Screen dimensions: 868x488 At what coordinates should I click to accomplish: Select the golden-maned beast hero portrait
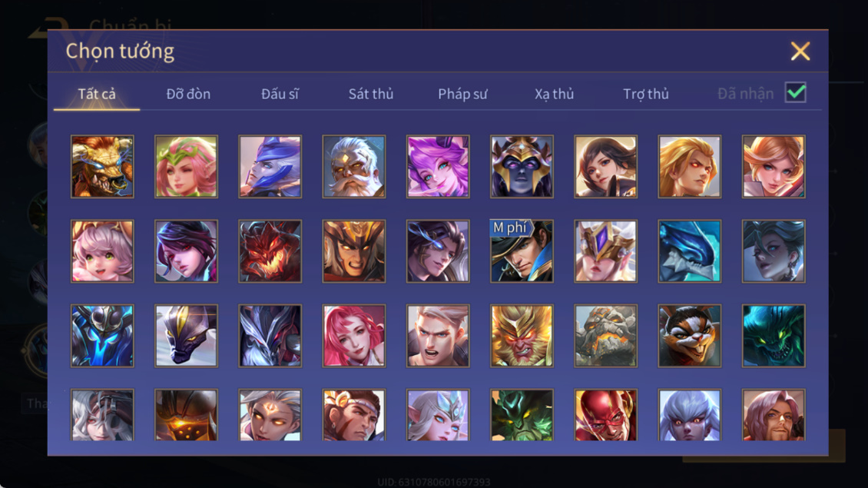[102, 167]
